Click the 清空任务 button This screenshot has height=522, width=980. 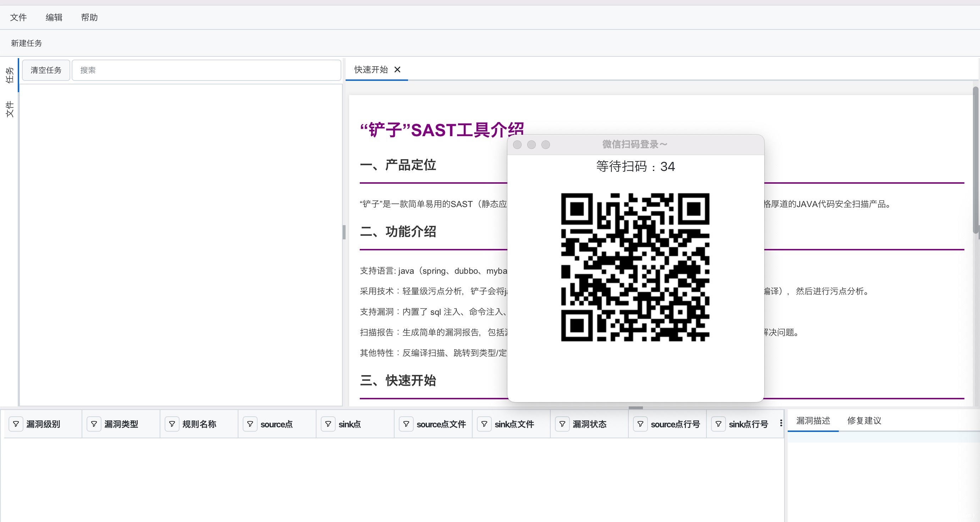46,70
